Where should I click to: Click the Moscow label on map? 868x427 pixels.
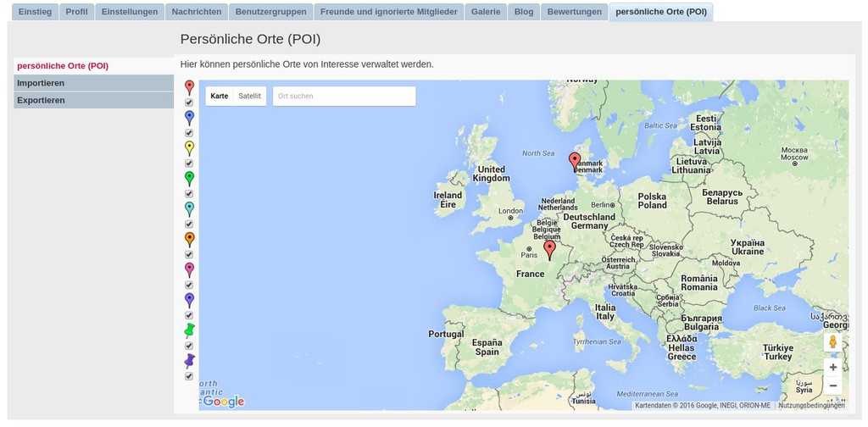[794, 153]
